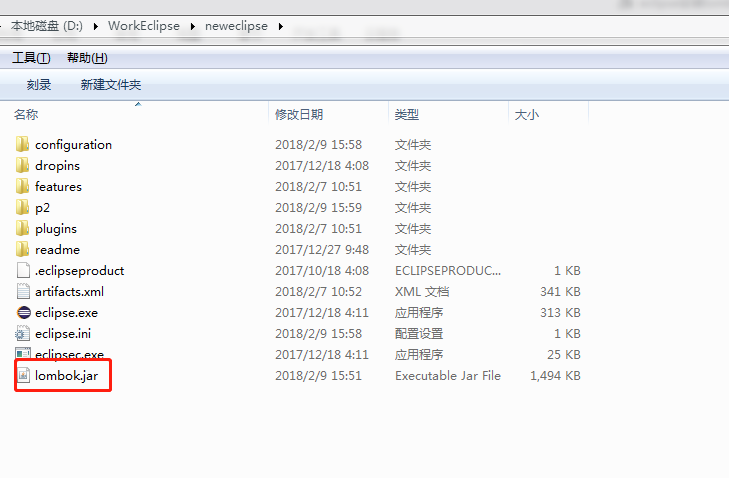Click the date 2017/12/27 9:48
The width and height of the screenshot is (729, 478).
click(x=322, y=250)
